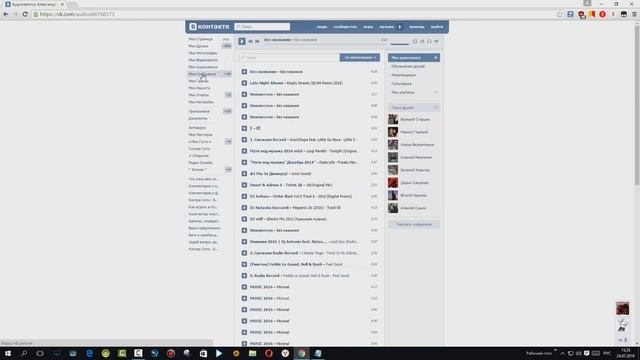Open the friends search dropdown field

tap(413, 108)
